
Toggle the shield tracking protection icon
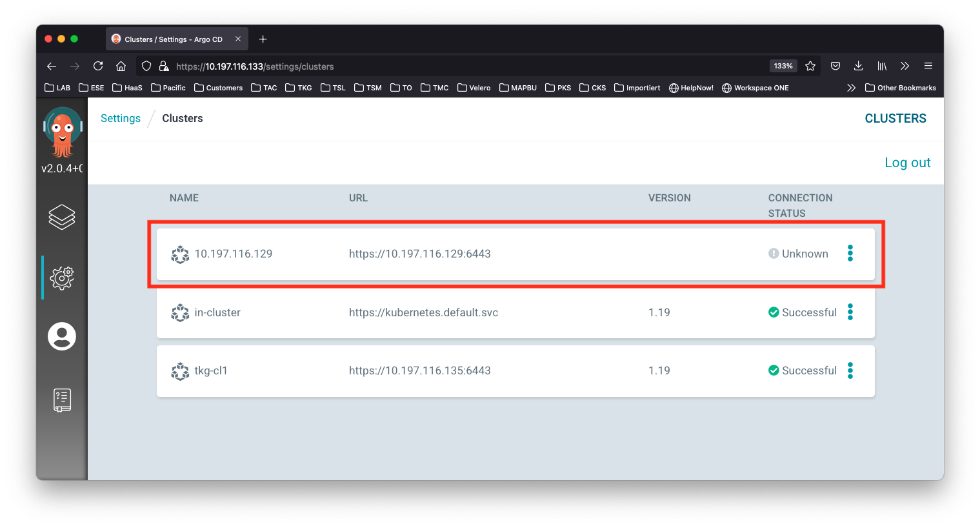[146, 66]
